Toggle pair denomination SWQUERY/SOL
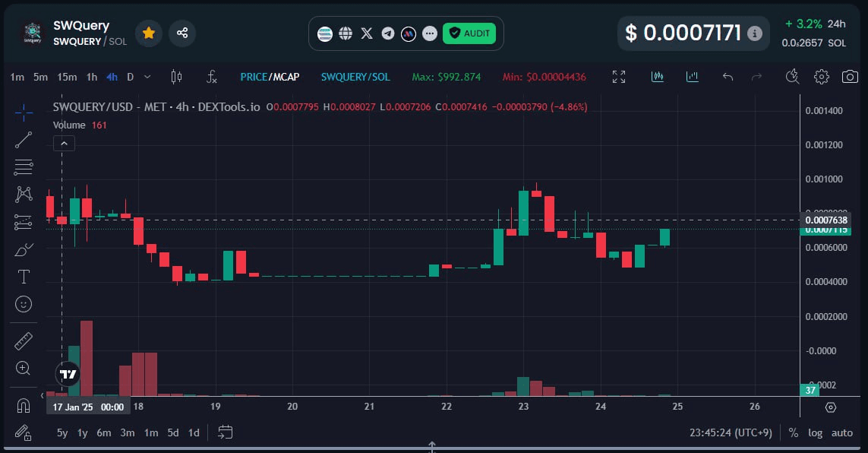The width and height of the screenshot is (868, 453). [x=355, y=77]
